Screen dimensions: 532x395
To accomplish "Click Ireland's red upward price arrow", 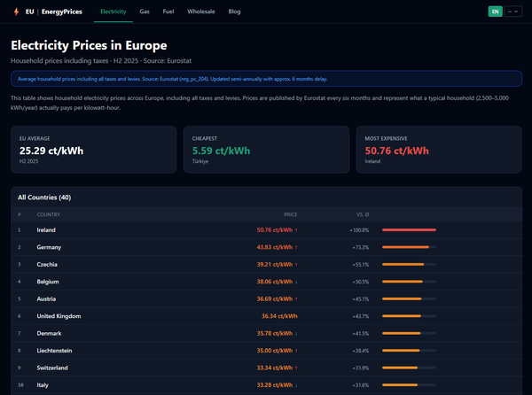I will (296, 230).
